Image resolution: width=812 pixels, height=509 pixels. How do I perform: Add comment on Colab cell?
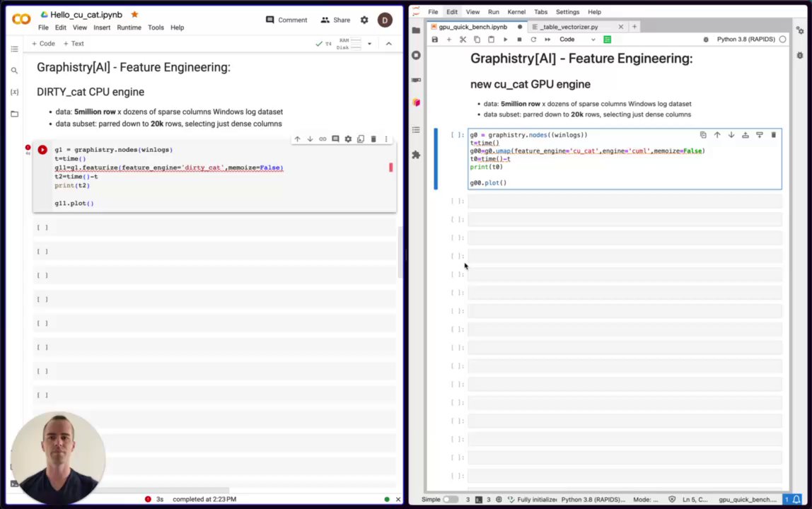tap(335, 139)
